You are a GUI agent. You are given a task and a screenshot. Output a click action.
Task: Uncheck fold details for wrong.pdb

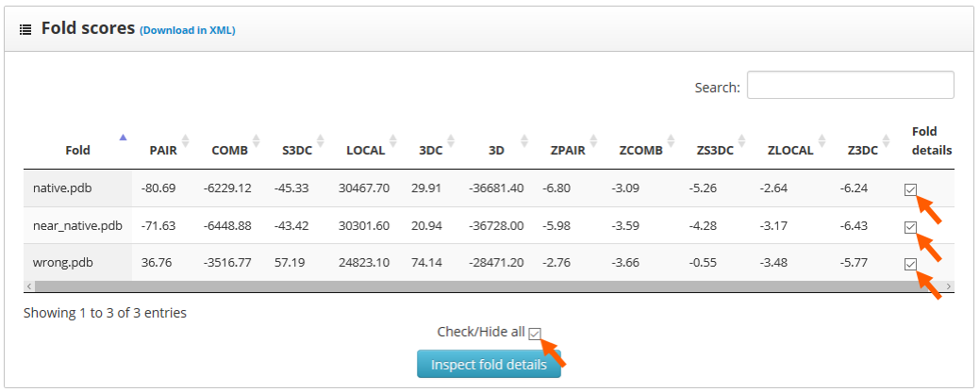(910, 265)
